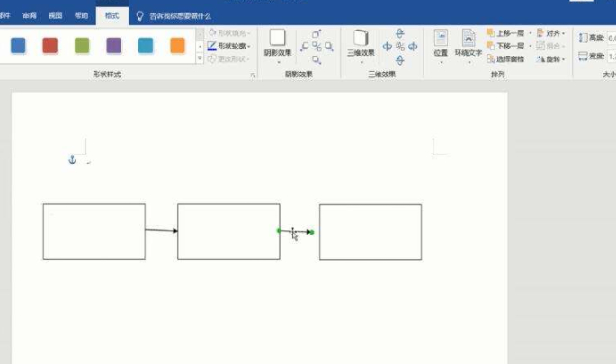Select the red shape style swatch

[x=50, y=45]
